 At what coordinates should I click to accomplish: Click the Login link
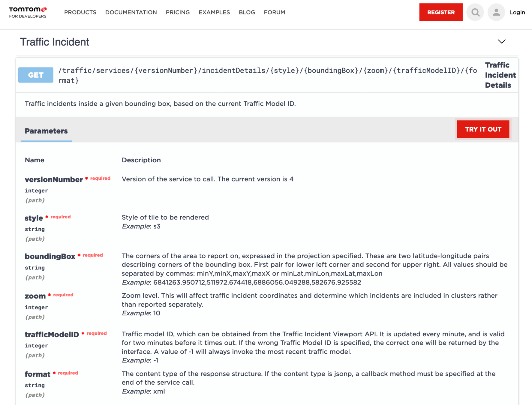[517, 12]
